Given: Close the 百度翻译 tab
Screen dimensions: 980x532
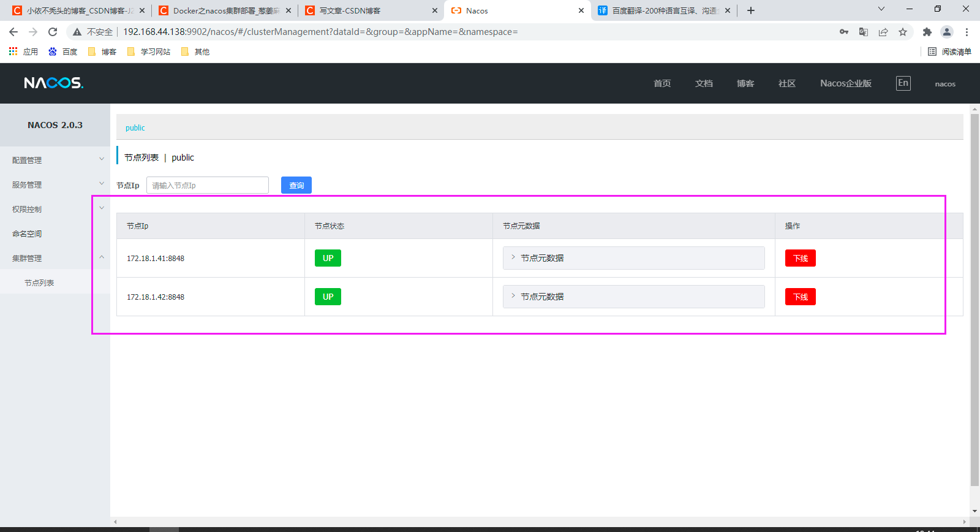Looking at the screenshot, I should 728,10.
